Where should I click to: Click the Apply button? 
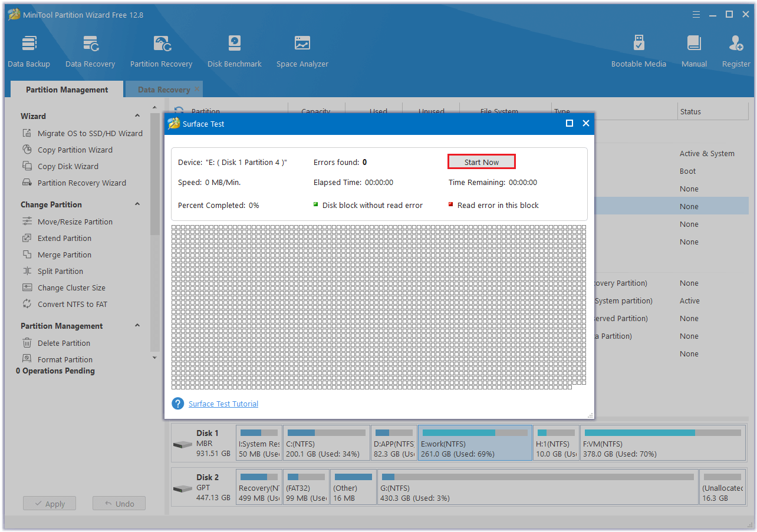50,504
